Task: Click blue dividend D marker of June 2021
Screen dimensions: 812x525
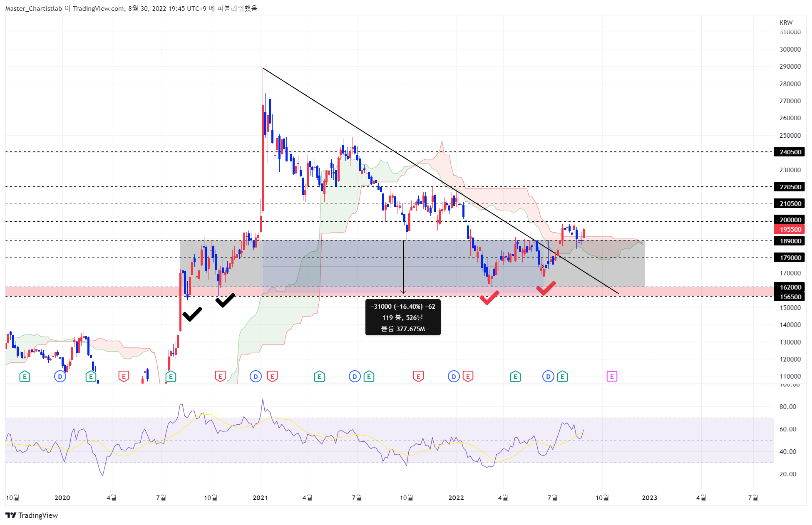Action: tap(355, 377)
